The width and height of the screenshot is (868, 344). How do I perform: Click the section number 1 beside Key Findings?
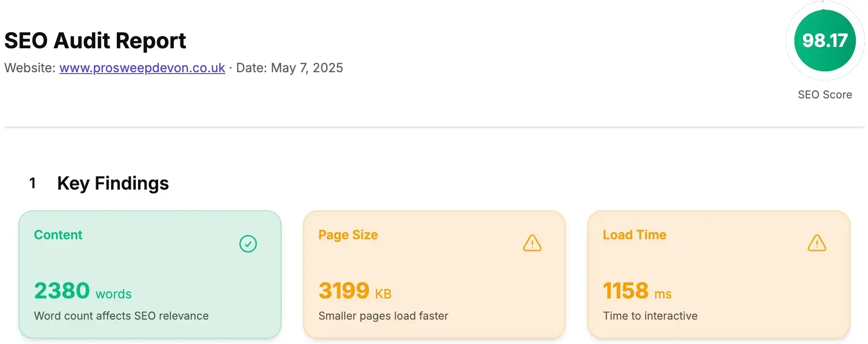tap(32, 183)
